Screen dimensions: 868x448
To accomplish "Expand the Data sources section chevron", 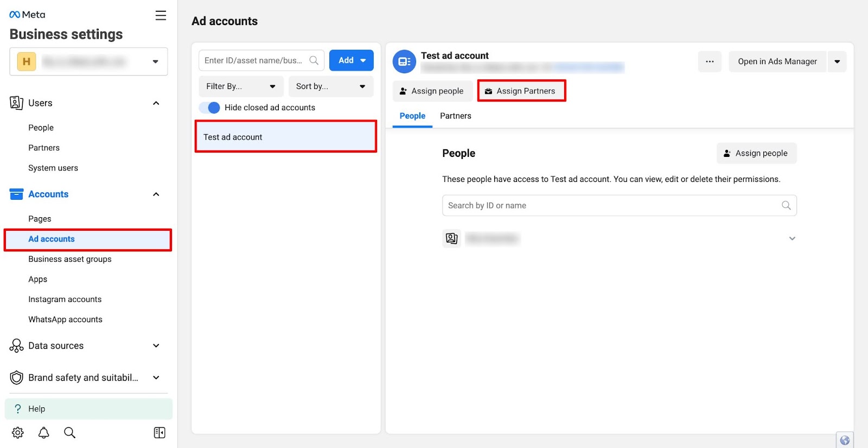I will click(x=156, y=346).
